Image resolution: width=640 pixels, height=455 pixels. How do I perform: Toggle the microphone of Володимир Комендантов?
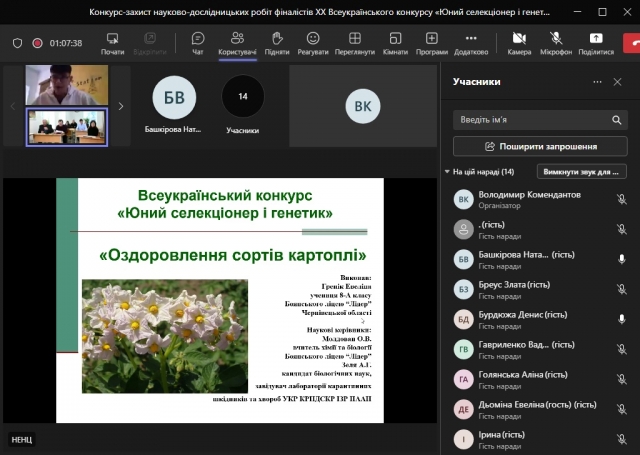coord(620,199)
